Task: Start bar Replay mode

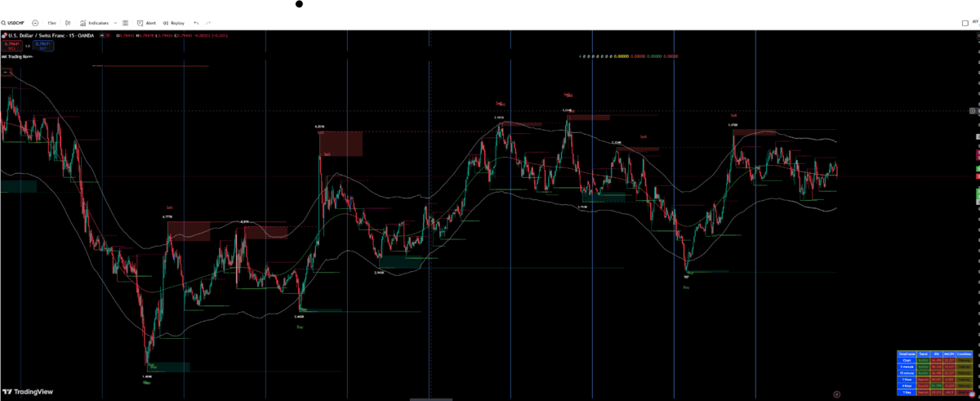Action: [173, 23]
